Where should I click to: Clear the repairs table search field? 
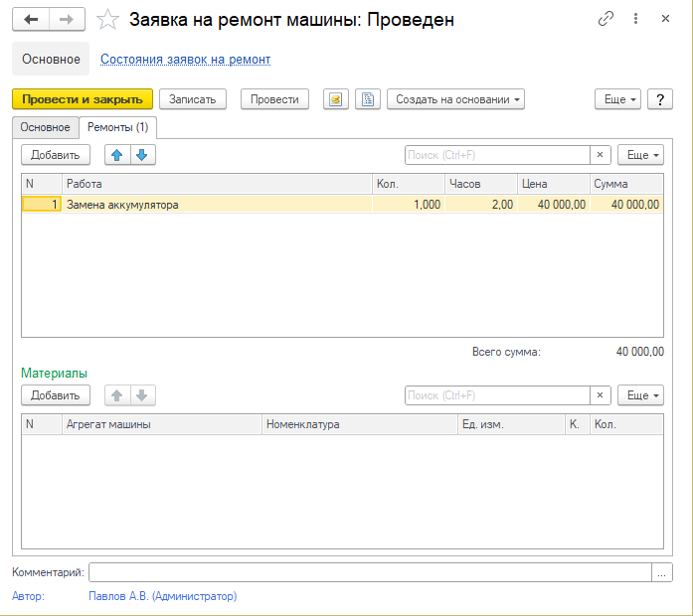coord(601,155)
